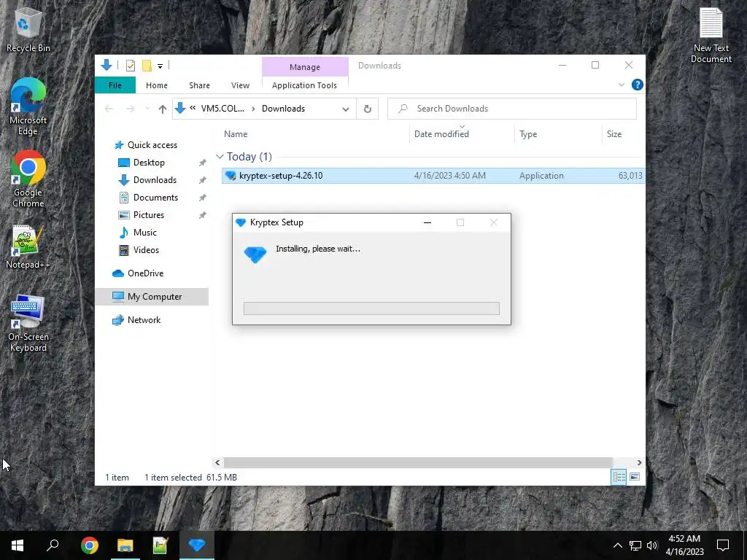
Task: Switch to large thumbnails view button
Action: click(635, 477)
